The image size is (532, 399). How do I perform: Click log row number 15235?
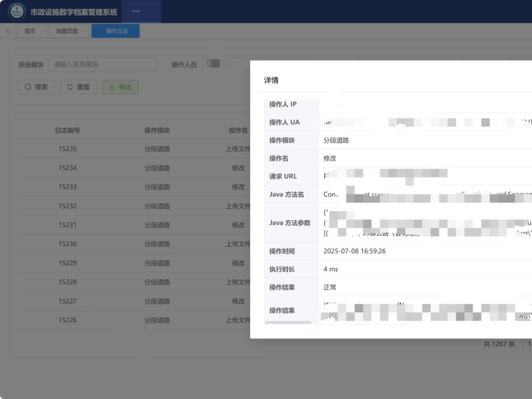[67, 149]
